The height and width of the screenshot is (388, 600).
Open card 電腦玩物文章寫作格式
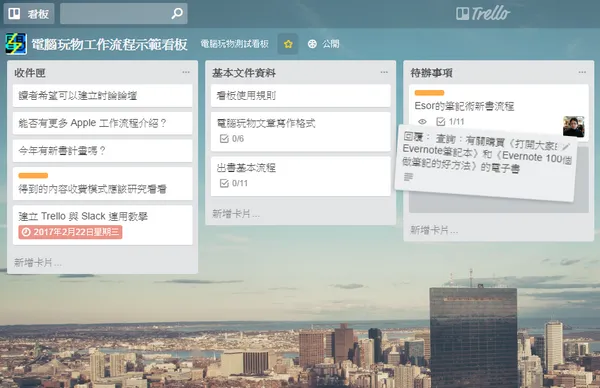(x=301, y=131)
